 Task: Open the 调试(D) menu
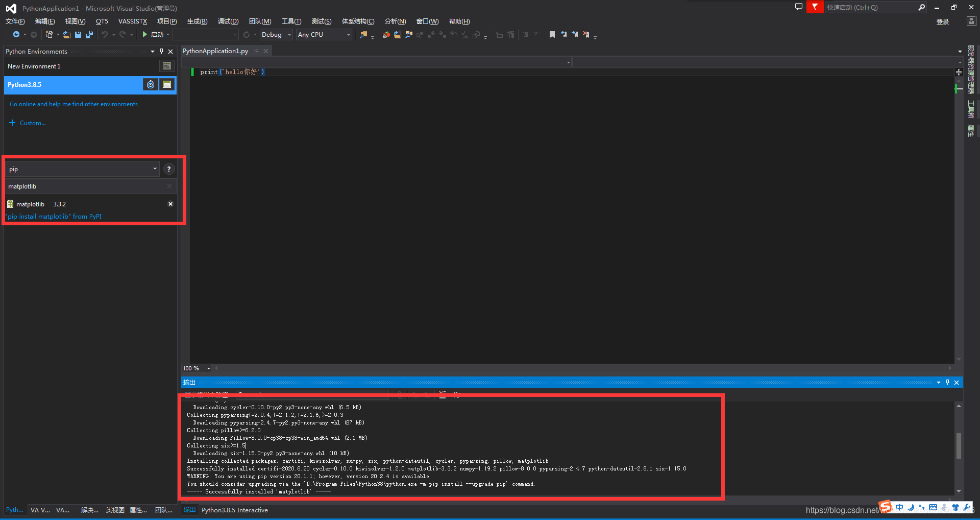coord(228,21)
